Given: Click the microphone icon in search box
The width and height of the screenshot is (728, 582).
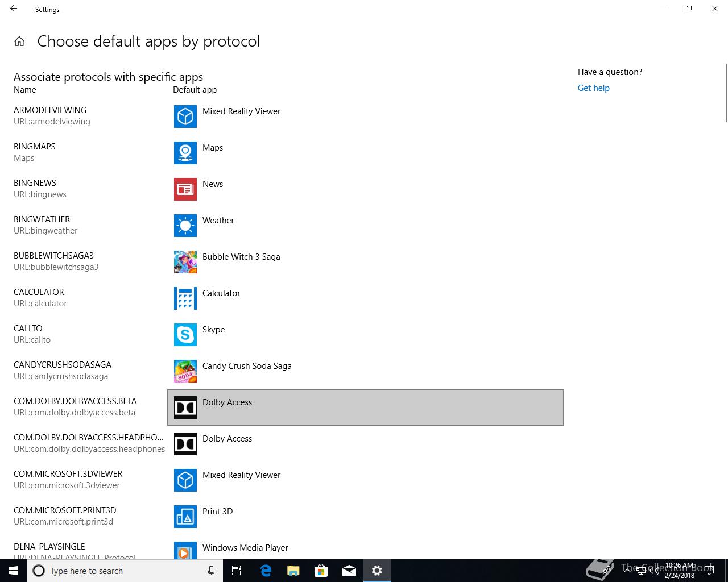Looking at the screenshot, I should 212,571.
